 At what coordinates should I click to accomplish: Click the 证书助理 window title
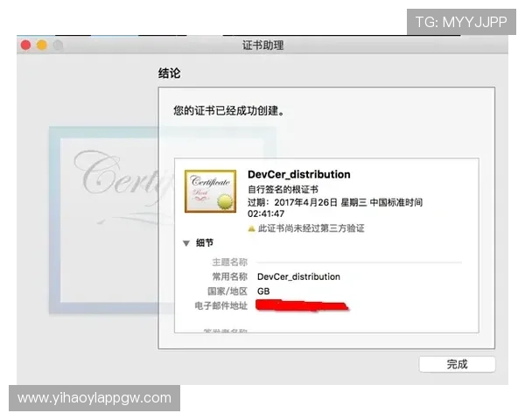(x=262, y=45)
